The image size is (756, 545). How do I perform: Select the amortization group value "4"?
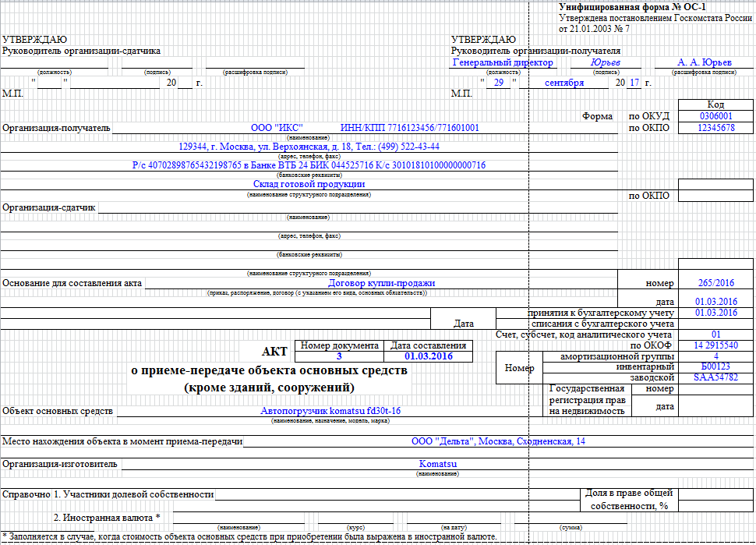(x=716, y=357)
